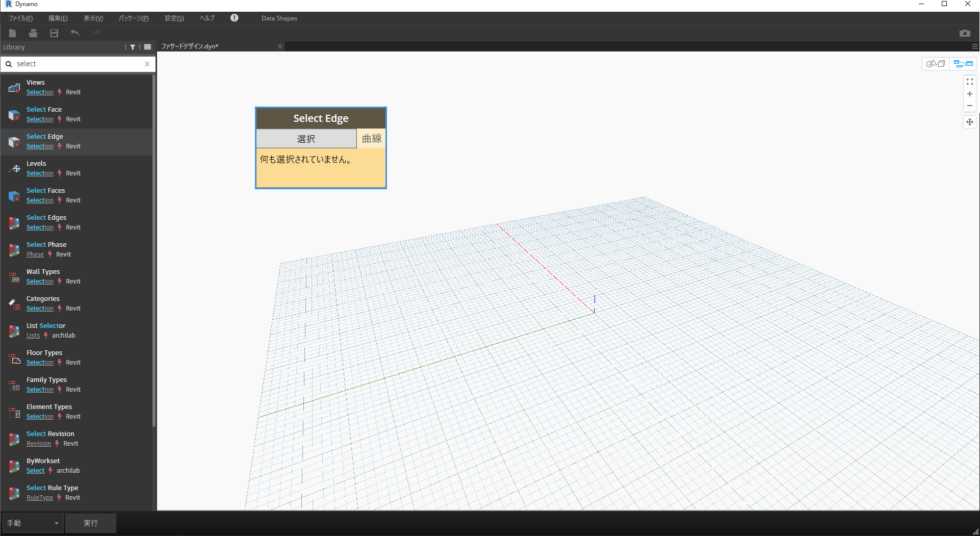Open the パッケージ(P) menu
The image size is (980, 536).
[x=134, y=18]
